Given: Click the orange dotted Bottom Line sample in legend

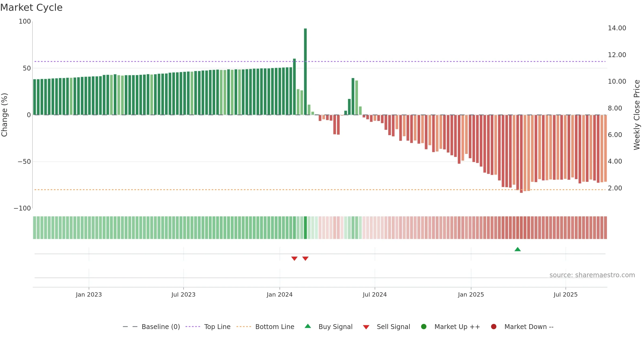Looking at the screenshot, I should pyautogui.click(x=244, y=327).
